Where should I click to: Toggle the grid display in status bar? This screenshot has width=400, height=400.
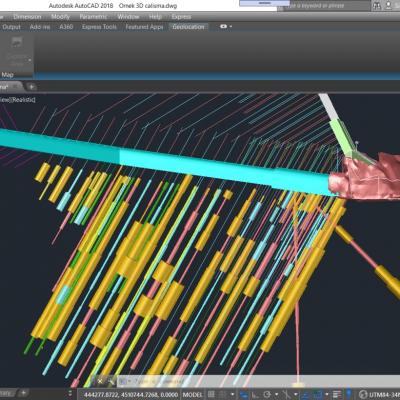click(211, 395)
